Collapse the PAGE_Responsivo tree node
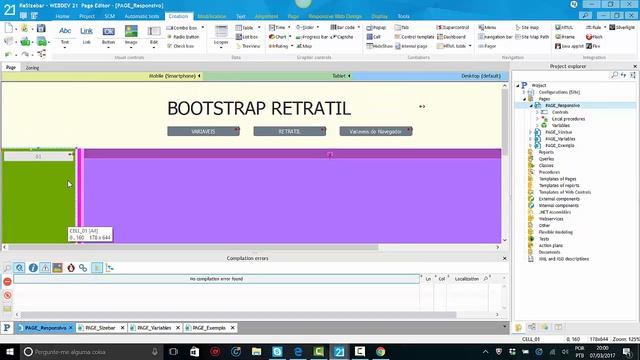Screen dimensions: 640x360 (531, 105)
